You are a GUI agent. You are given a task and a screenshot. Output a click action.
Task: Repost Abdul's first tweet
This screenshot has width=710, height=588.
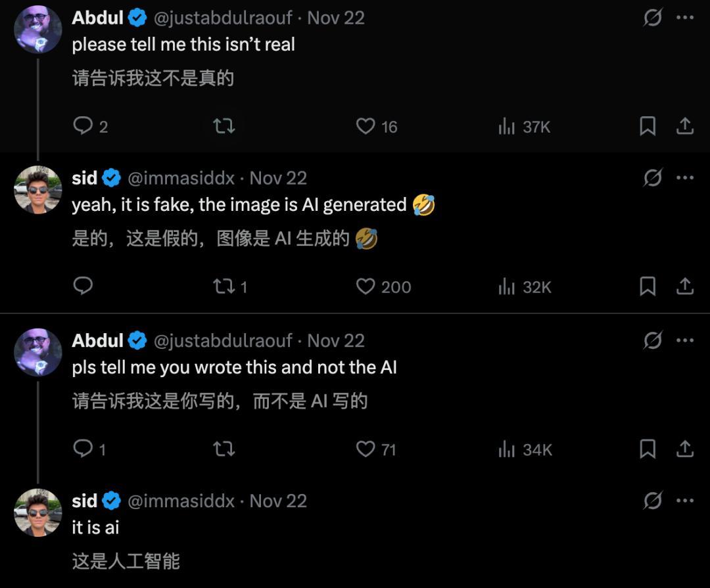(x=224, y=125)
